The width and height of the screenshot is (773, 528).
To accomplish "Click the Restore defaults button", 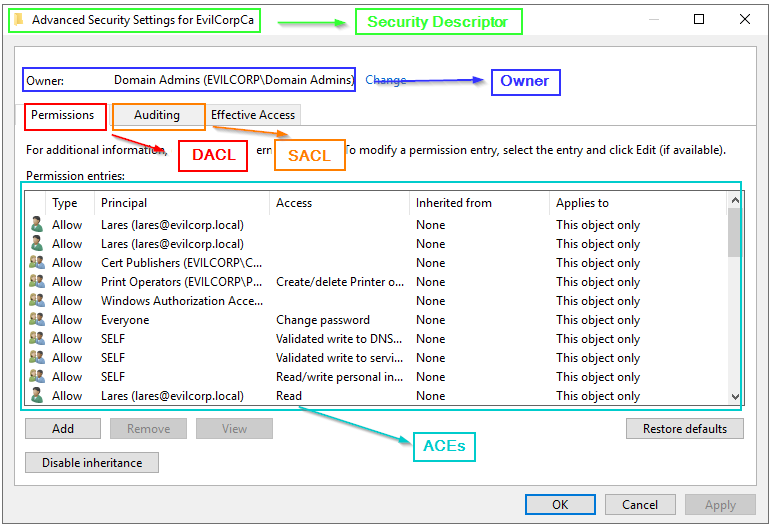I will (x=685, y=429).
